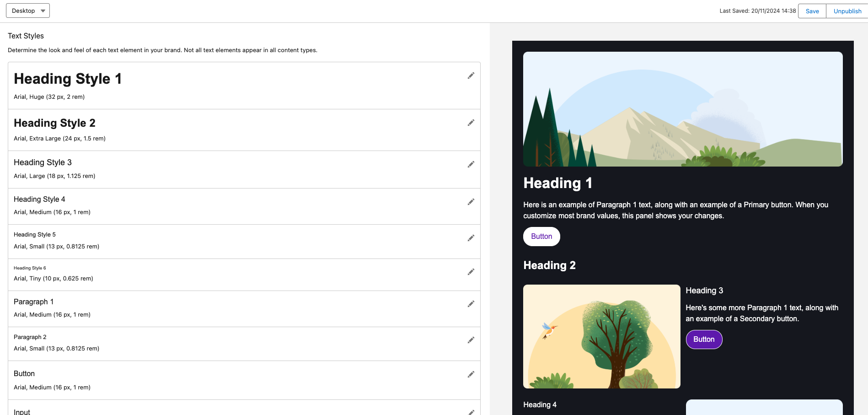Screen dimensions: 868x415
Task: Edit Heading Style 6 text style
Action: coord(471,272)
